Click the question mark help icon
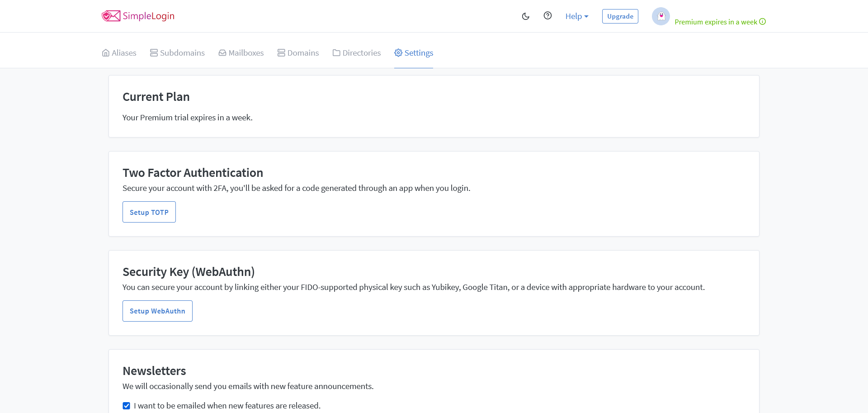Image resolution: width=868 pixels, height=413 pixels. [x=547, y=16]
